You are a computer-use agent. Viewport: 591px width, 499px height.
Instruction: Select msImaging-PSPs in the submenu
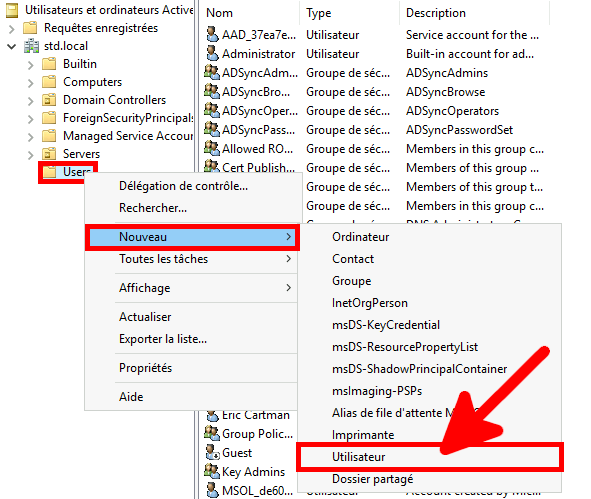tap(430, 391)
